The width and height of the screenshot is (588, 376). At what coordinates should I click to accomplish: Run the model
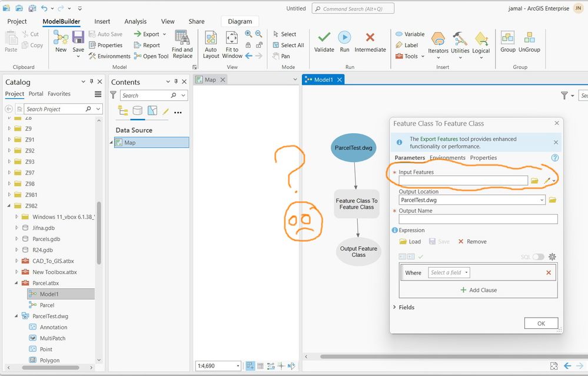[x=344, y=42]
